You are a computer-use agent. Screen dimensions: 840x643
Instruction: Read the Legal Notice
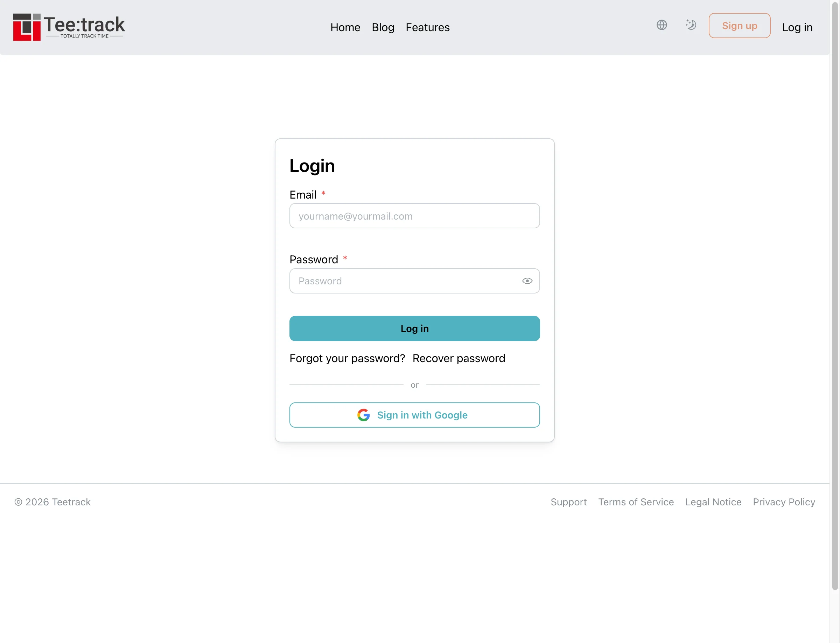point(713,502)
